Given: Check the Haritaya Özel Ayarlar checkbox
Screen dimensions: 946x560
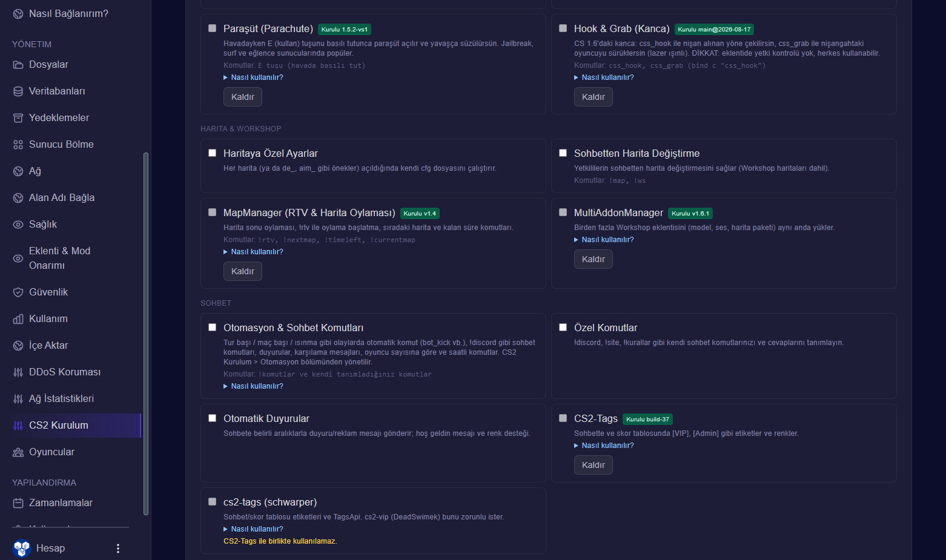Looking at the screenshot, I should [x=212, y=153].
